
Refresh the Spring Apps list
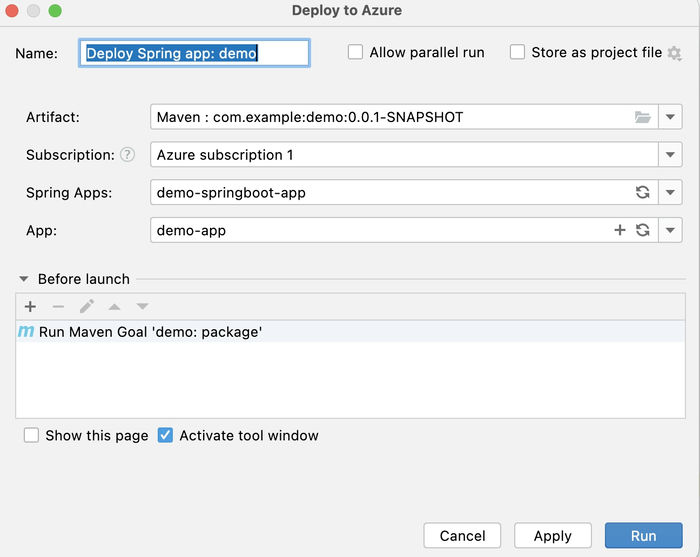coord(642,192)
